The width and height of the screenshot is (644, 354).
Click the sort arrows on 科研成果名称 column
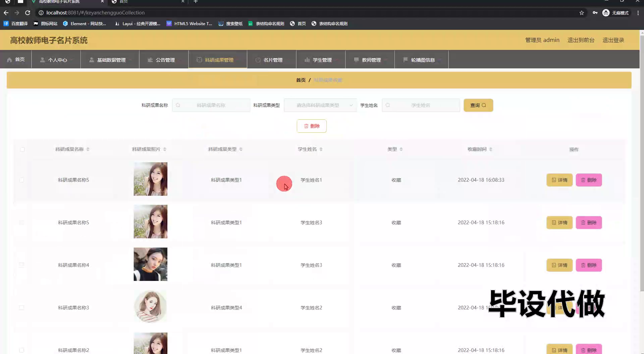88,149
